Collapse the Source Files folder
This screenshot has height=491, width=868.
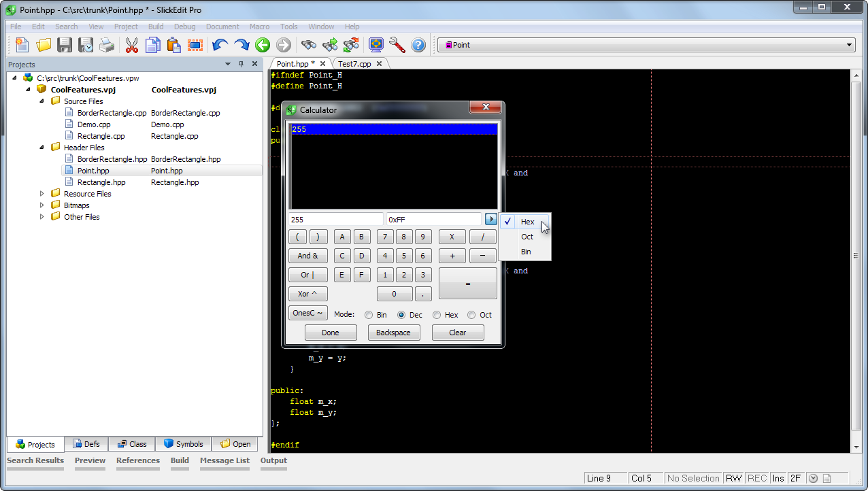(x=41, y=101)
